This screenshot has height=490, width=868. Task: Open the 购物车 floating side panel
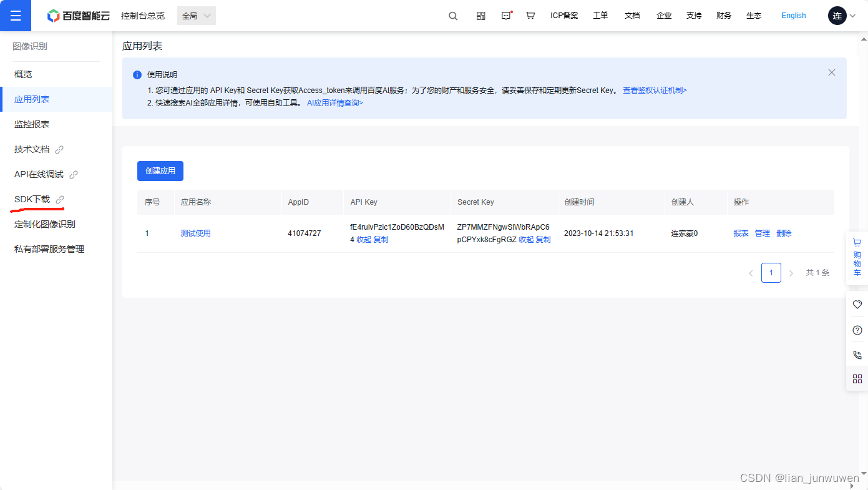click(857, 257)
